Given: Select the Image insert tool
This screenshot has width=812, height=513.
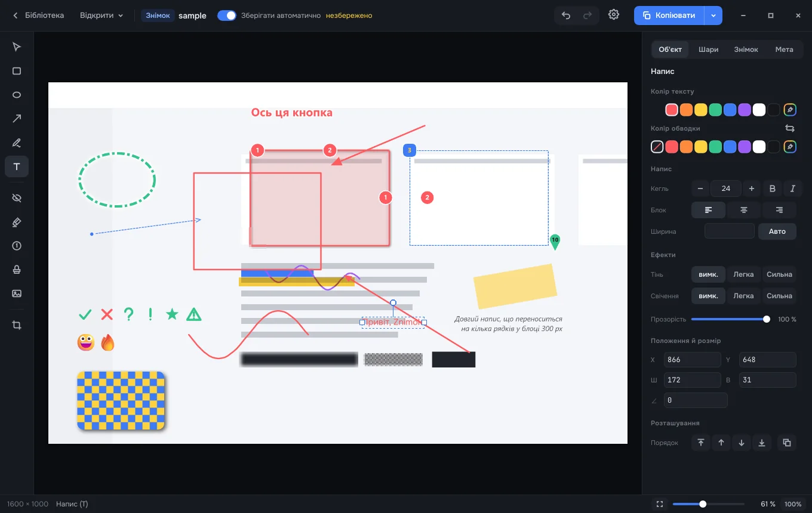Looking at the screenshot, I should point(17,293).
